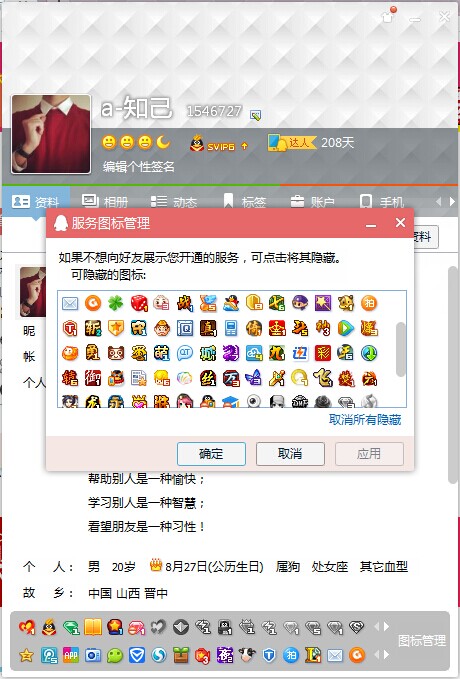460x679 pixels.
Task: Click the blue QT chat bubble icon
Action: (x=185, y=353)
